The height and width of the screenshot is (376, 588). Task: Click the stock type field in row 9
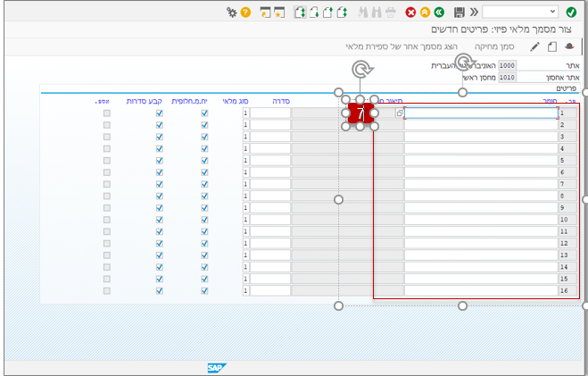(x=245, y=208)
